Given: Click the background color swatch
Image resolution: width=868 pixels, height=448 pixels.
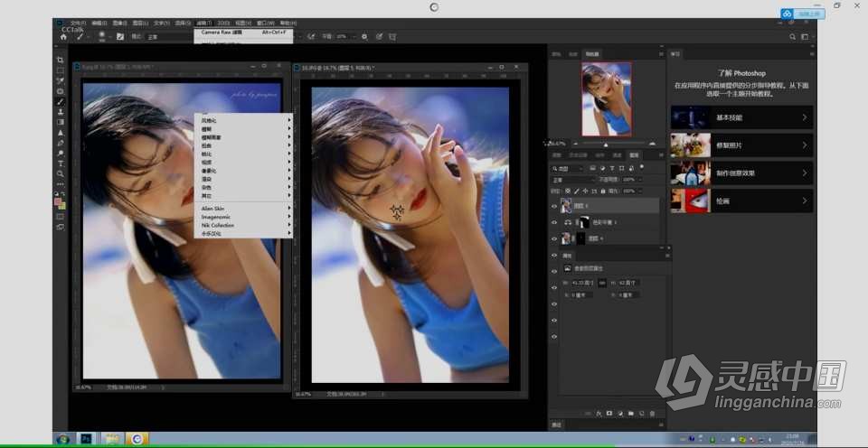Looking at the screenshot, I should [x=62, y=206].
